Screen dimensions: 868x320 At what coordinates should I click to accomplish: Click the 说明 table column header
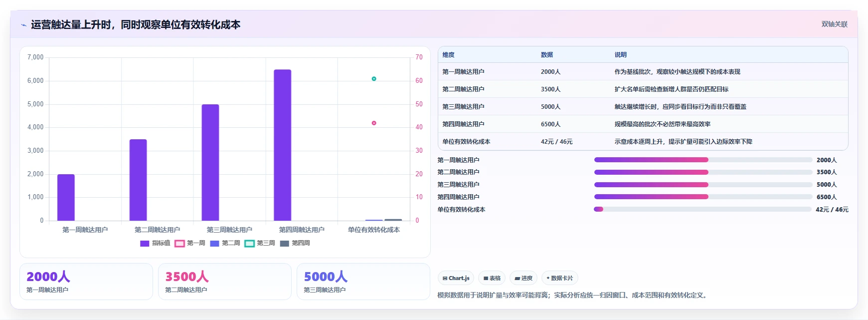[x=621, y=55]
